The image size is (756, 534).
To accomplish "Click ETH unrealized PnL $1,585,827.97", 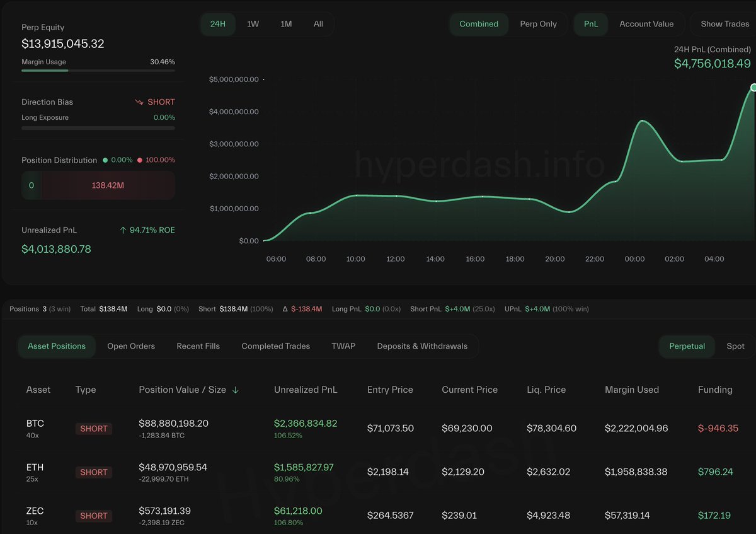I will click(304, 467).
